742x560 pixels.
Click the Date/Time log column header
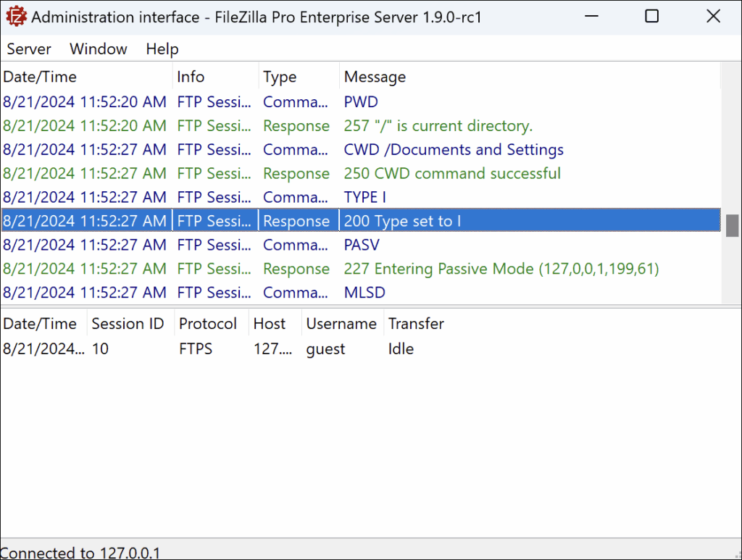[40, 77]
